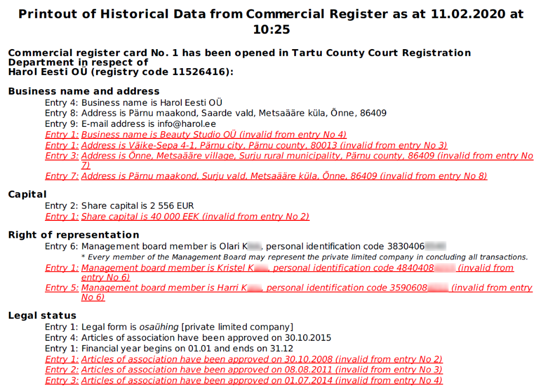Screen dimensions: 541x392
Task: Click articles approved on 30.10.2008 entry
Action: 244,359
